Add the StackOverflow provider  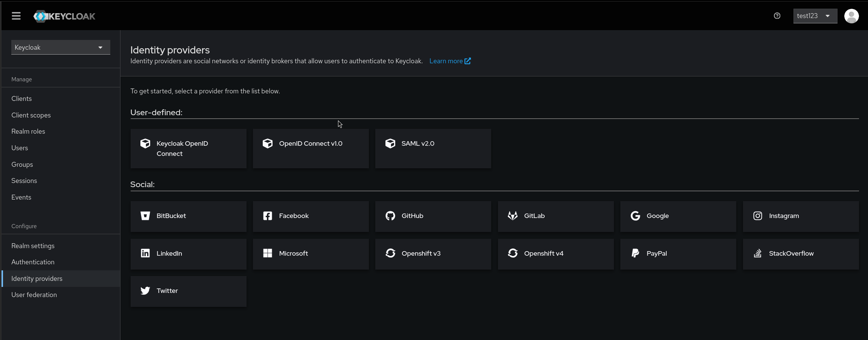[x=801, y=254]
